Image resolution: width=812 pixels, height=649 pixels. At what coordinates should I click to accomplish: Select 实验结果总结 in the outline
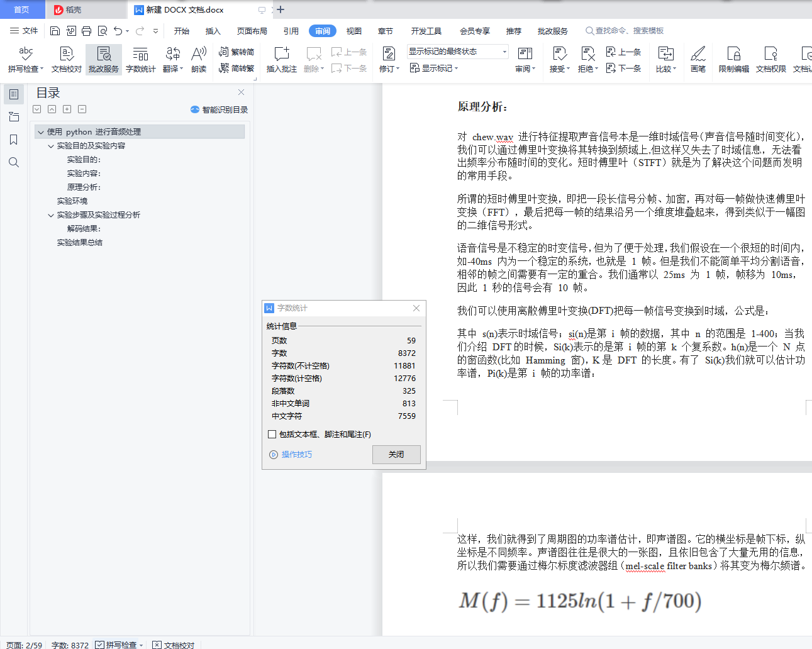80,243
